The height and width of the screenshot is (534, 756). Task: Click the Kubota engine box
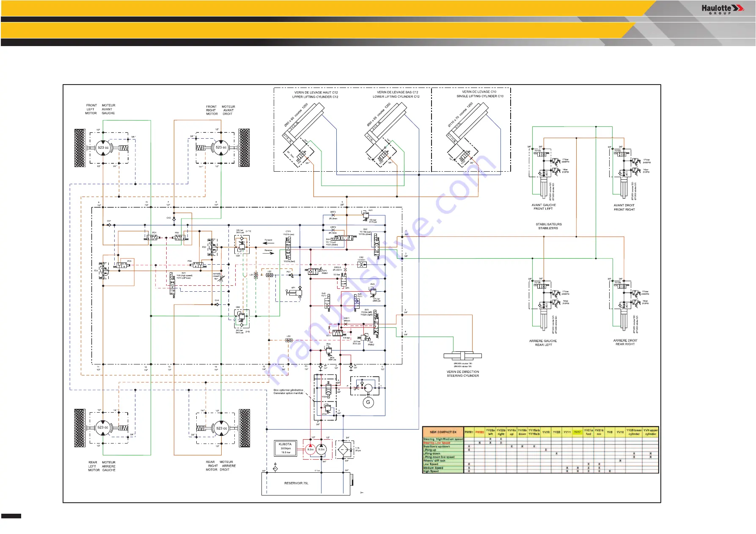pyautogui.click(x=286, y=449)
